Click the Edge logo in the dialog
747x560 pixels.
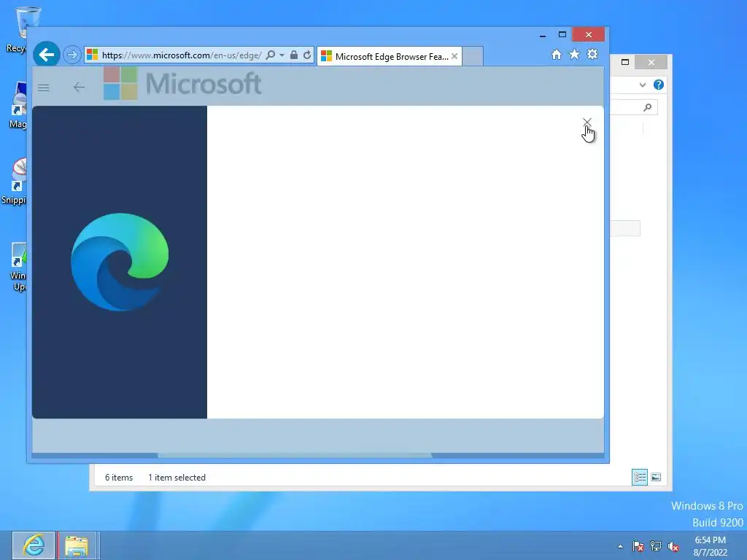[120, 262]
